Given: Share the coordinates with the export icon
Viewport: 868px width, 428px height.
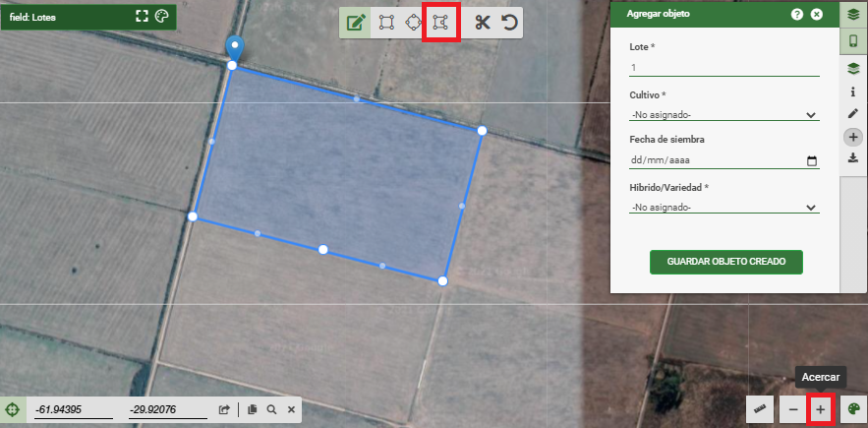Looking at the screenshot, I should coord(224,409).
